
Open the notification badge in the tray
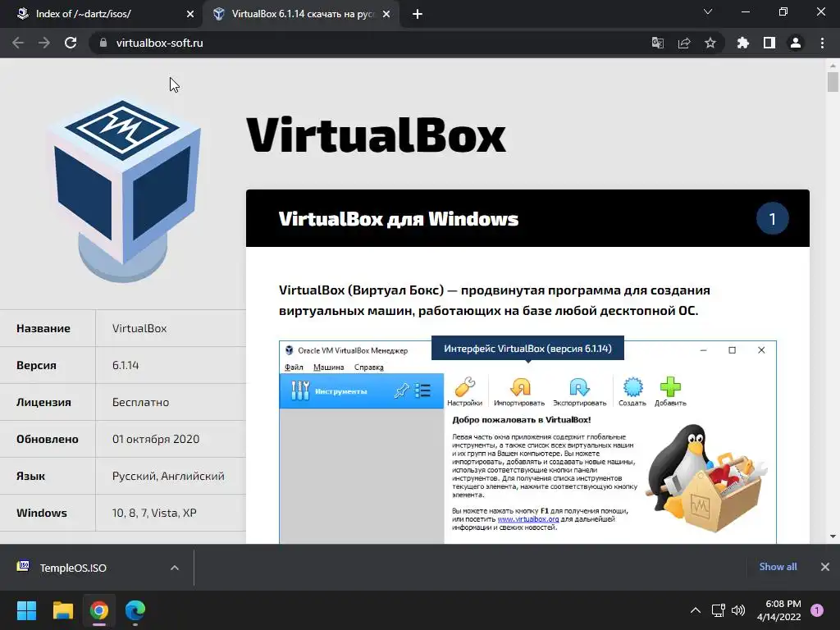click(817, 609)
